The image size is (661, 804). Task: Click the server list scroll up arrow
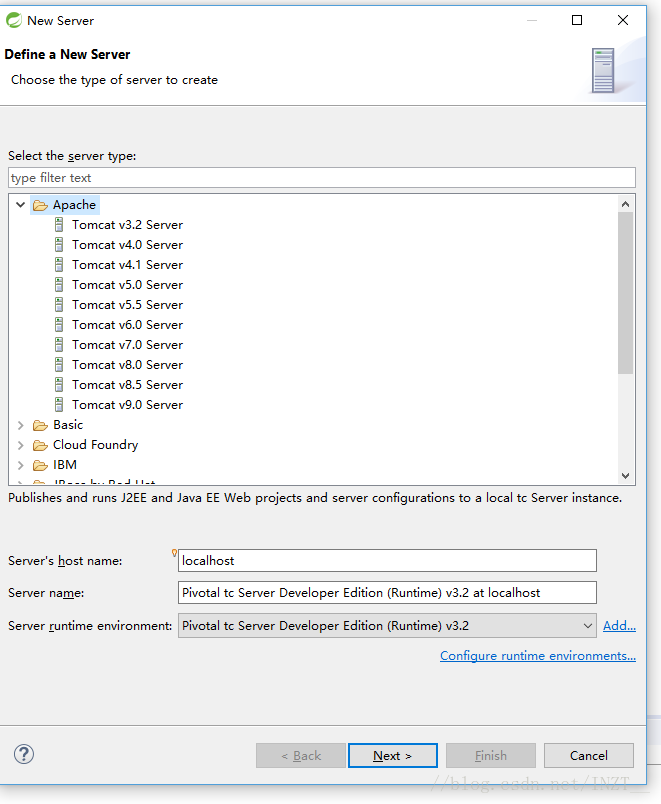(x=625, y=204)
